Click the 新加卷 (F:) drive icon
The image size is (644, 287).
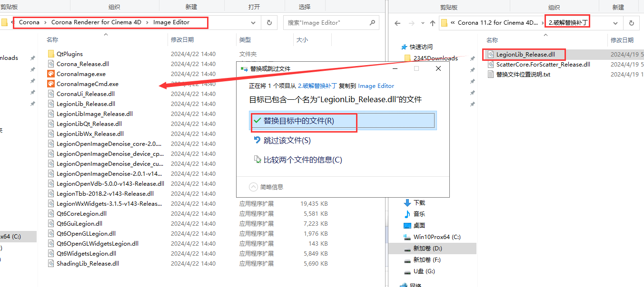407,260
